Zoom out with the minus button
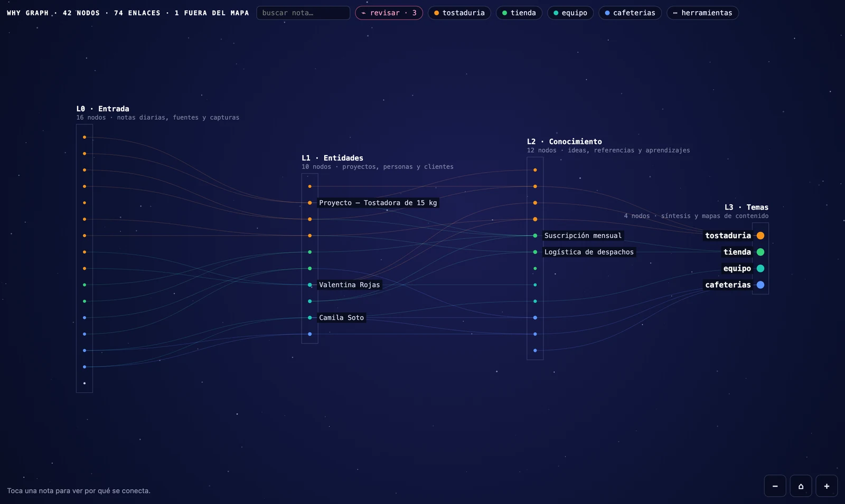 point(775,486)
